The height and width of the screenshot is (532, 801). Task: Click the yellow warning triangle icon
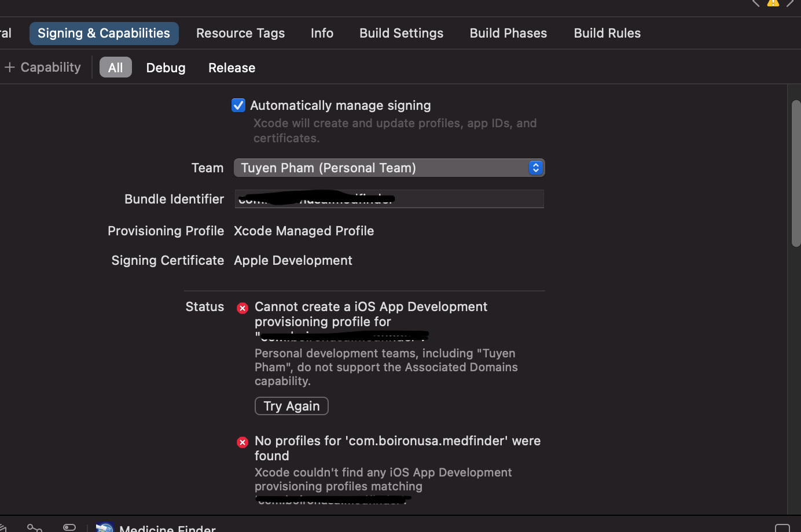click(773, 3)
